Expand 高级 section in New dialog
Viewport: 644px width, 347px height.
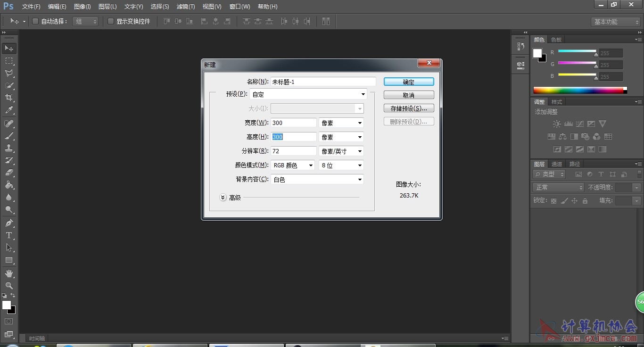click(223, 198)
